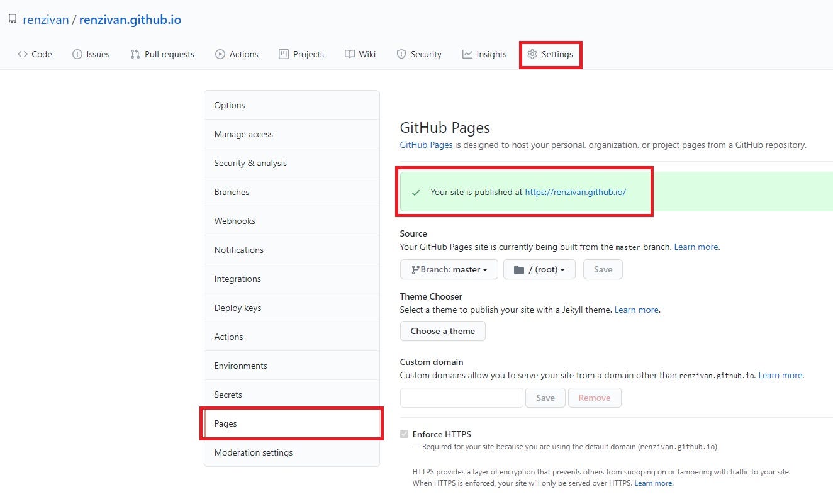Click the Insights graph icon

coord(467,54)
